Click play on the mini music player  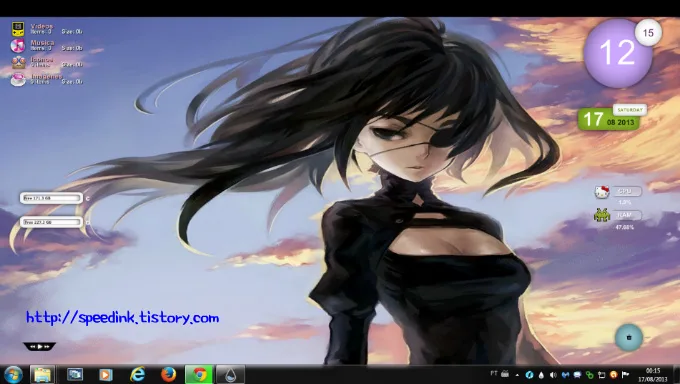(39, 347)
